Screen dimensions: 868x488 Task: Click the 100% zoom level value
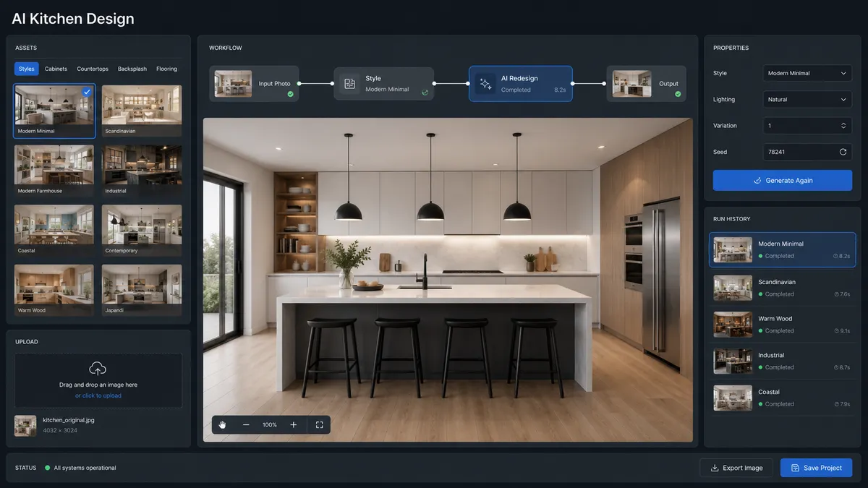[270, 425]
